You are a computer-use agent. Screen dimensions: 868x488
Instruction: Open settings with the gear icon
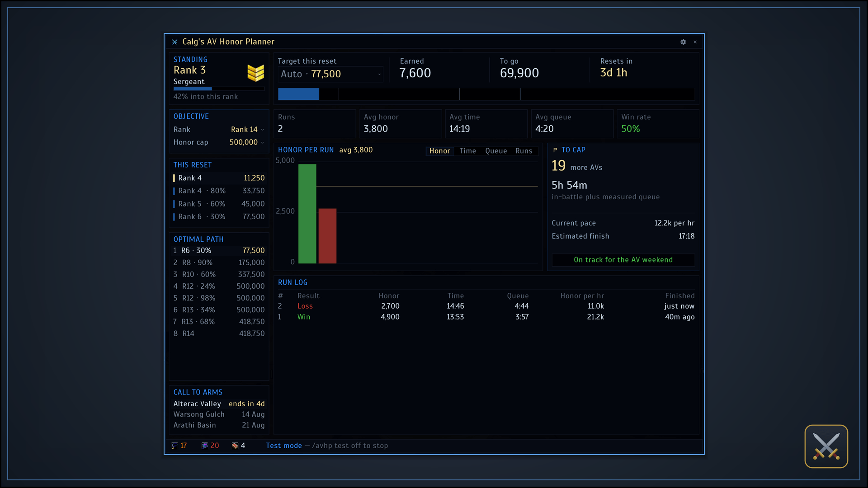point(683,42)
